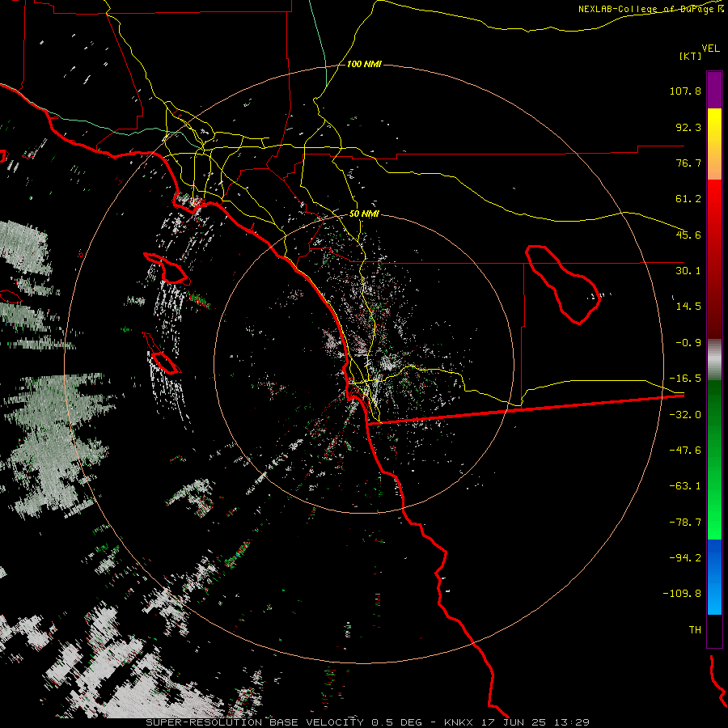Click the blue segment of the color bar
The height and width of the screenshot is (728, 728).
pos(714,577)
